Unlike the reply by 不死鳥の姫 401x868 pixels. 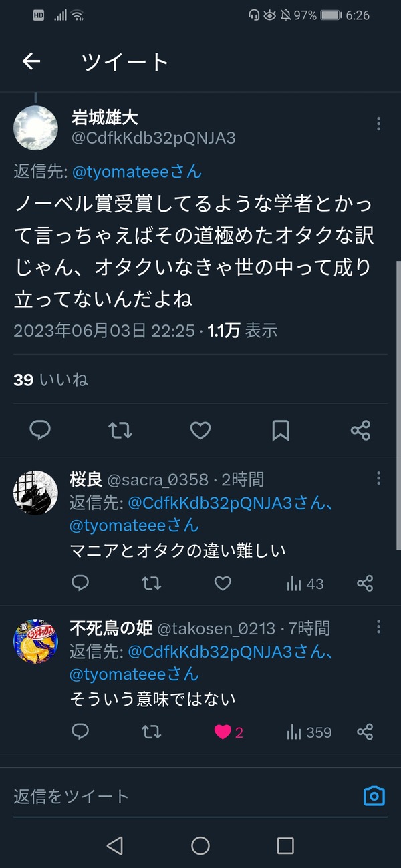223,732
